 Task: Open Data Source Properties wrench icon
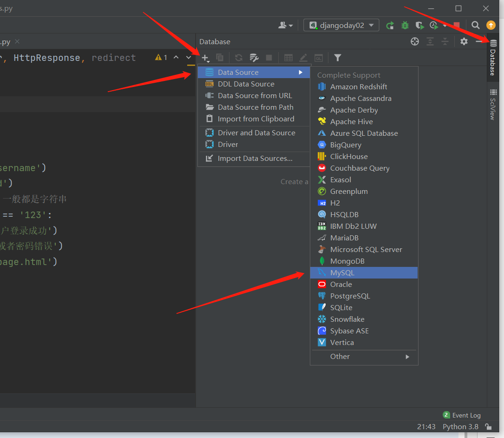[254, 58]
